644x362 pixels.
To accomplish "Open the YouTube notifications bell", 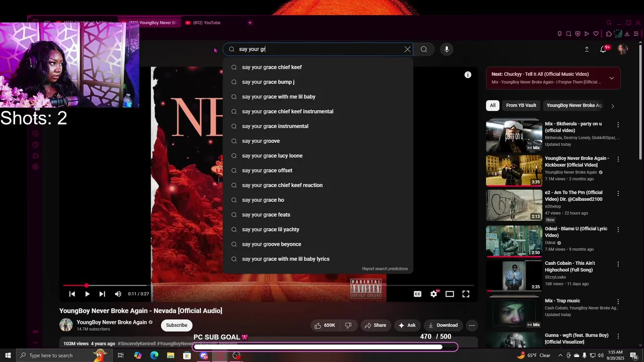I will point(603,49).
